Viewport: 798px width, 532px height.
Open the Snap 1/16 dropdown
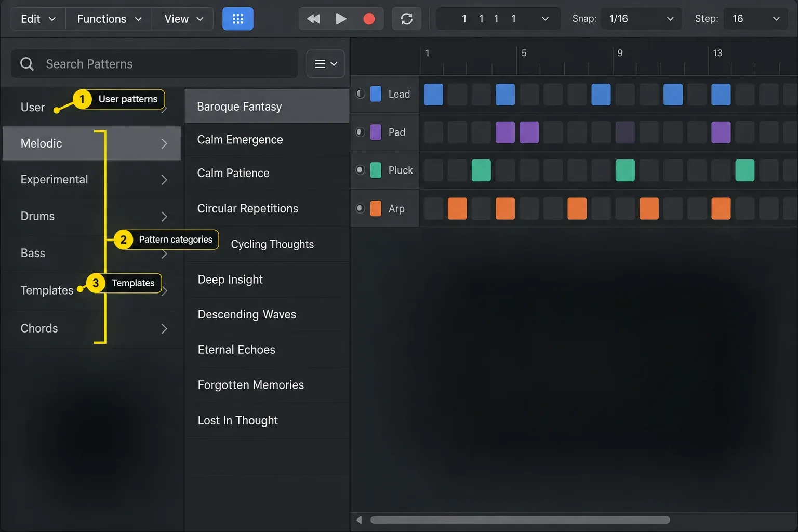641,19
